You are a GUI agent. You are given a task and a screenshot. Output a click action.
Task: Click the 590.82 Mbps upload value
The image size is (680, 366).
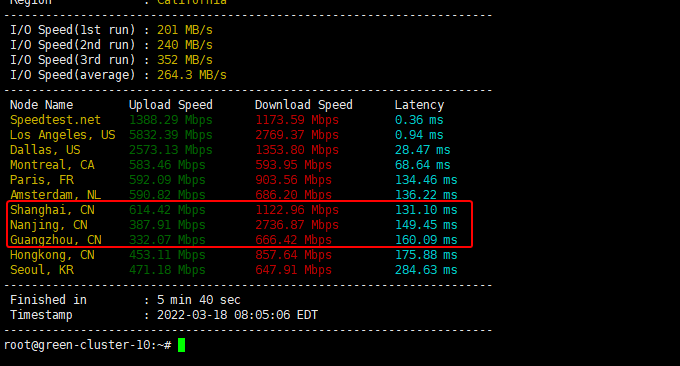click(x=167, y=195)
